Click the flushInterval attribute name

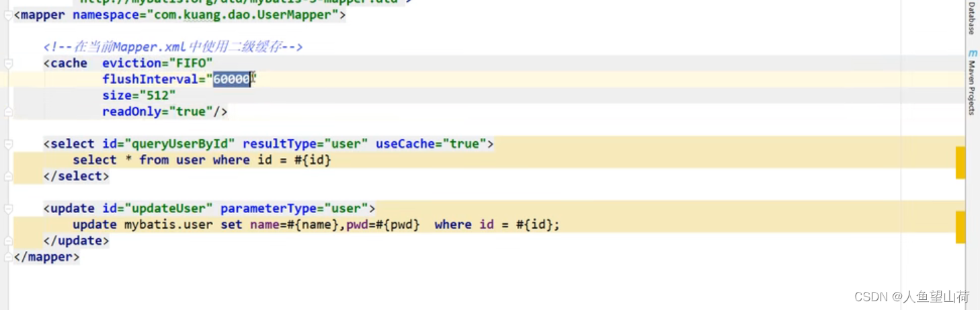click(151, 79)
